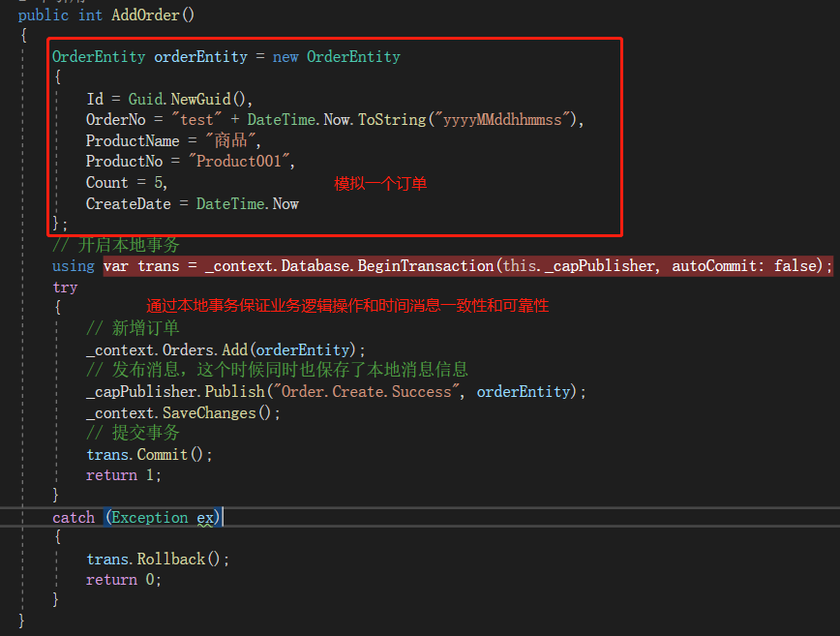Click the 'ex' variable with squiggle
Viewport: 840px width, 636px height.
[x=204, y=518]
